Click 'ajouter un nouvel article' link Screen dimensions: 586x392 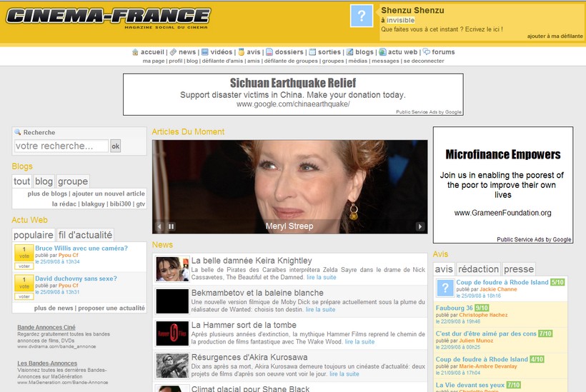tap(109, 194)
